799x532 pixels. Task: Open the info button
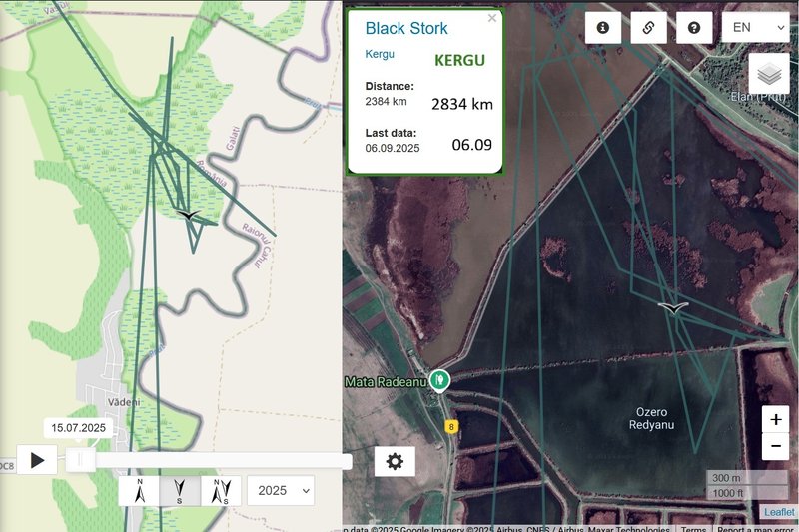pos(603,28)
